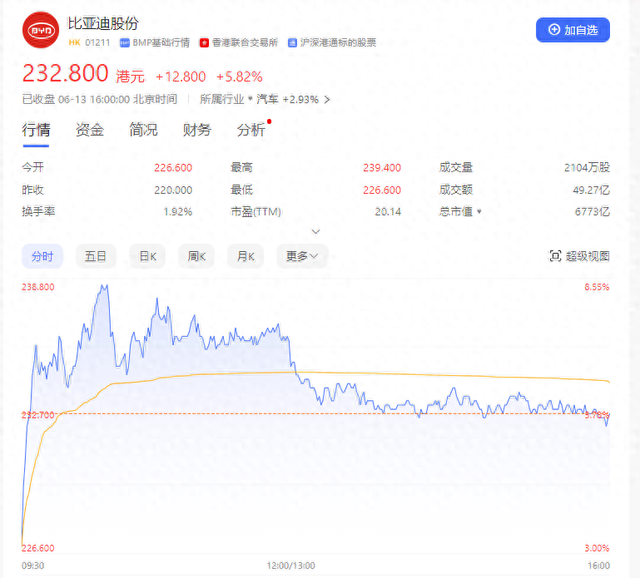Click the 换手率 value 1.92%
The height and width of the screenshot is (578, 640).
point(178,212)
